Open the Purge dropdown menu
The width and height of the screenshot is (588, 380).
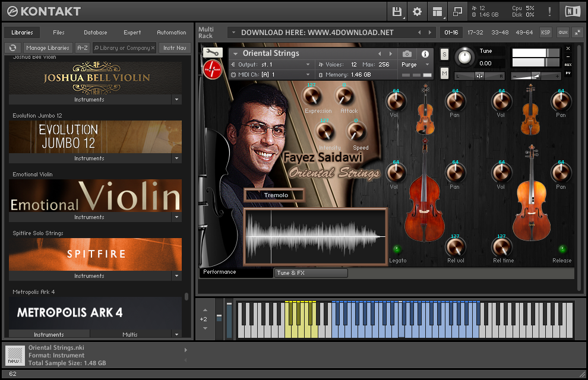coord(415,64)
